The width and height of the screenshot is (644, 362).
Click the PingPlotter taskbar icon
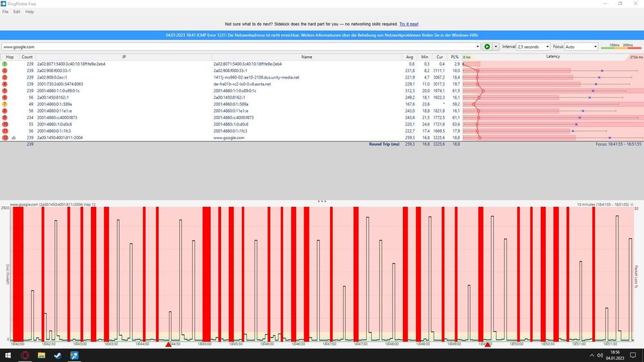[x=74, y=356]
